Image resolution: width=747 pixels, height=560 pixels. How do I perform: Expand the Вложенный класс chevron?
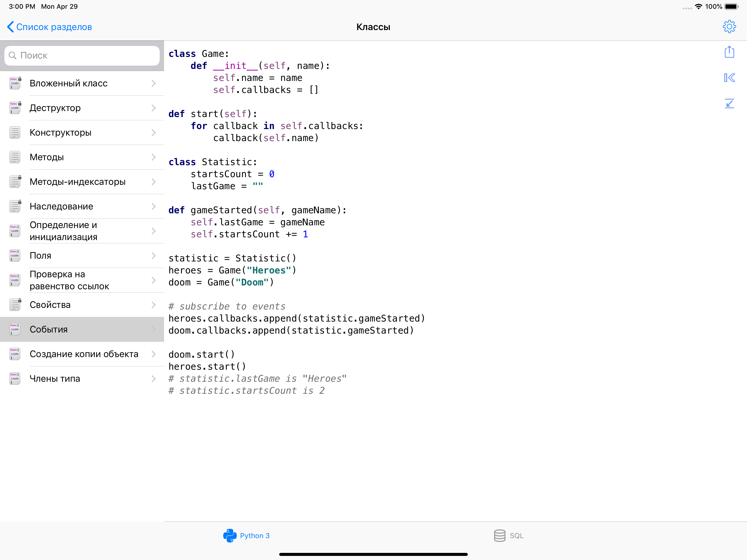pyautogui.click(x=153, y=83)
